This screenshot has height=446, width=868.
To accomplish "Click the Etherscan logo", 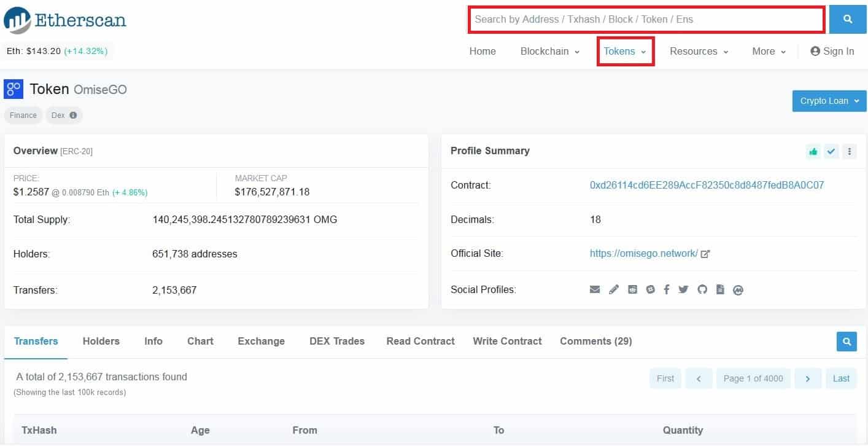I will (65, 20).
